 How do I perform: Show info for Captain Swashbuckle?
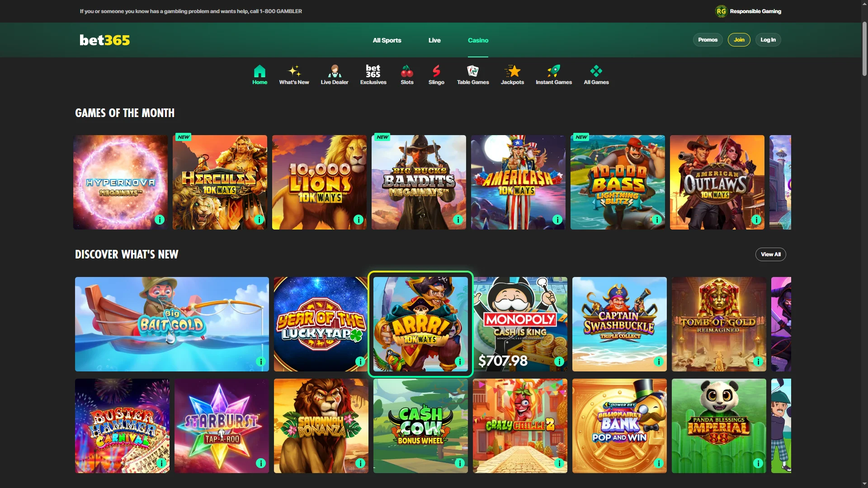tap(659, 361)
